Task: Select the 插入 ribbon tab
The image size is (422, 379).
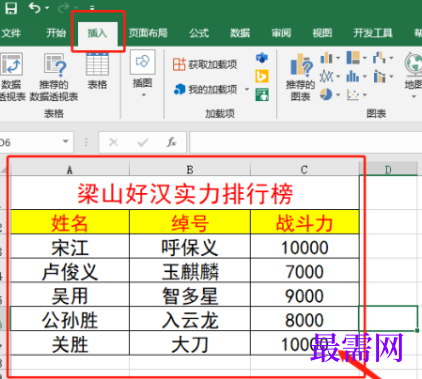Action: pos(97,33)
